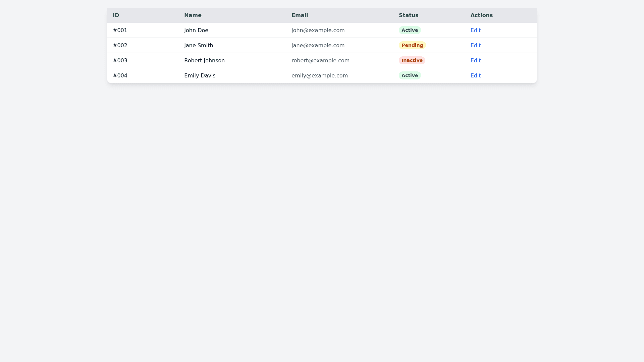Click the Robert Johnson name cell
644x362 pixels.
pyautogui.click(x=204, y=60)
